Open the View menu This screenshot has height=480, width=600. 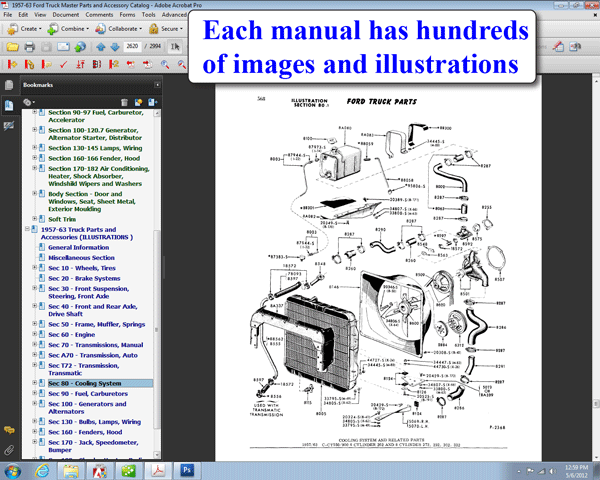tap(40, 15)
